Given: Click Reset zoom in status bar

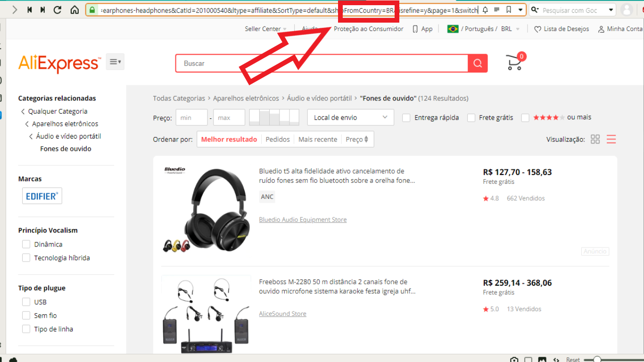Looking at the screenshot, I should pos(573,360).
